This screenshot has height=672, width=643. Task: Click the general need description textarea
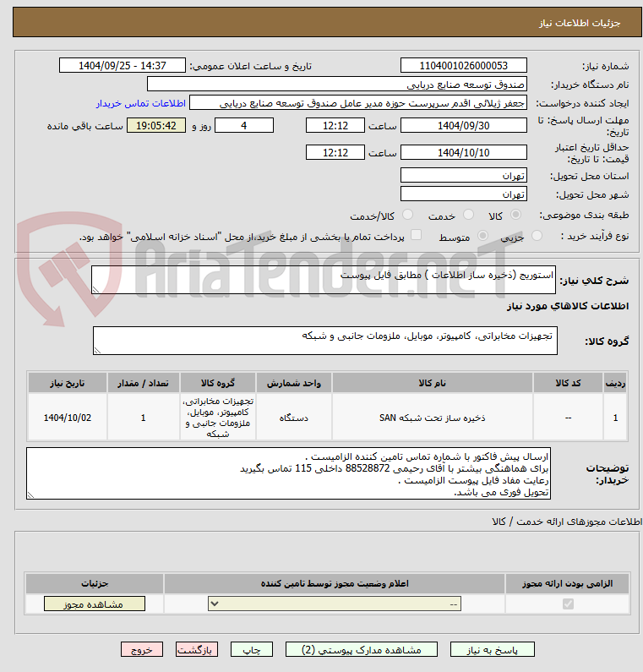[x=324, y=280]
